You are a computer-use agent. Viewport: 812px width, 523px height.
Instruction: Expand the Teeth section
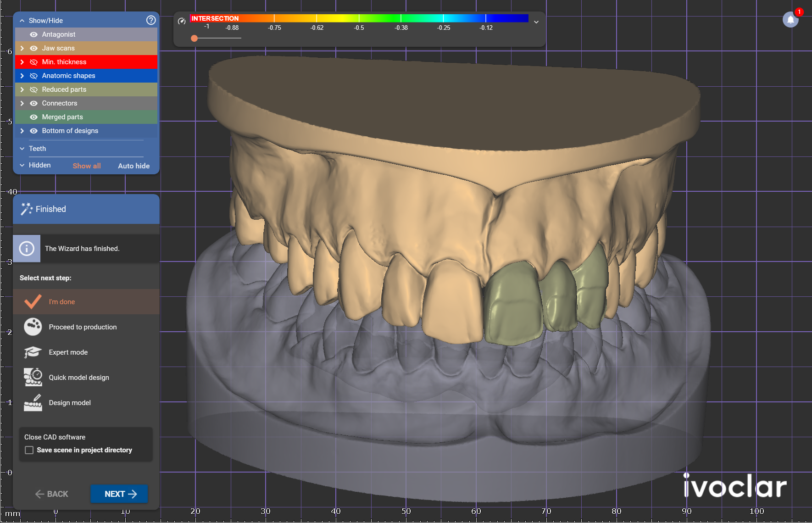point(22,149)
